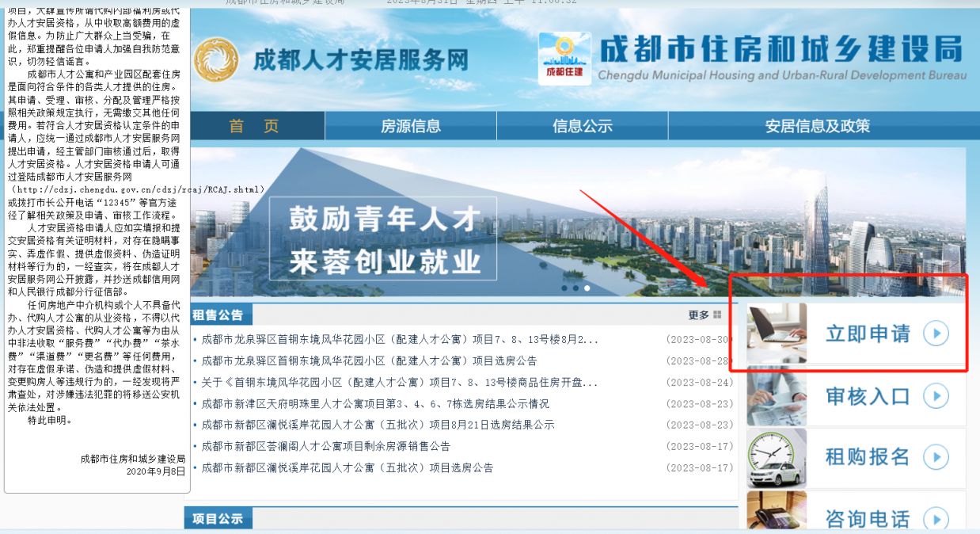Viewport: 980px width, 534px height.
Task: Open the 首钢东境风华花园 项目选房公告 link
Action: [x=369, y=361]
